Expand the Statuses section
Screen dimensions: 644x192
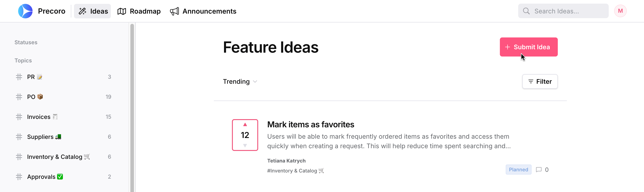[26, 42]
